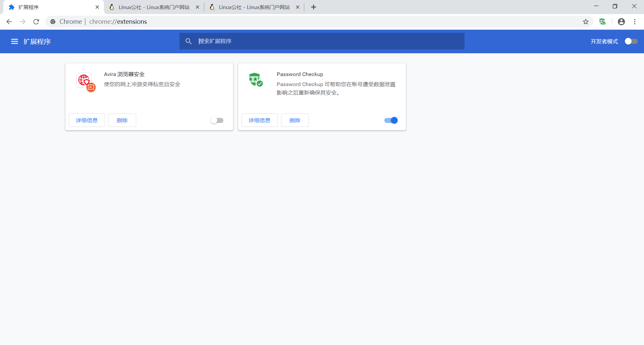This screenshot has height=345, width=644.
Task: Bookmark this page with the star icon
Action: pos(586,21)
